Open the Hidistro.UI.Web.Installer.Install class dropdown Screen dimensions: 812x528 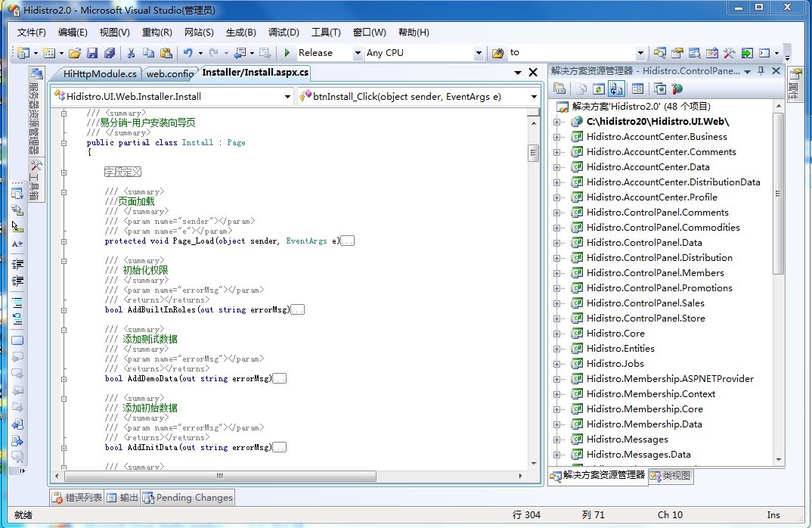pos(287,96)
